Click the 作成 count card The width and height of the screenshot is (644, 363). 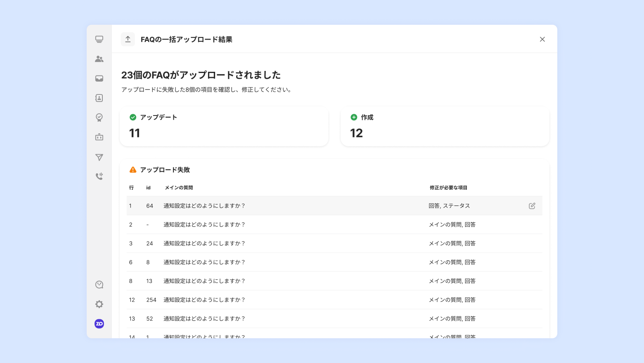click(x=445, y=126)
